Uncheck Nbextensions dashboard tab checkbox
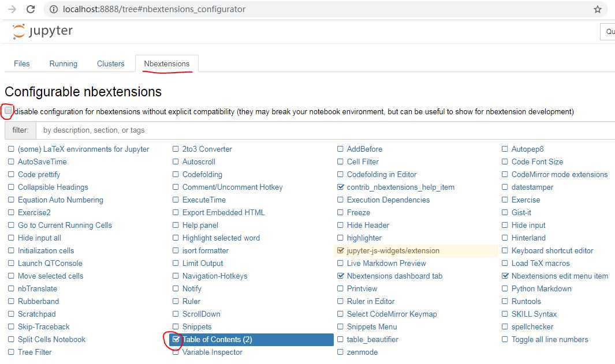Viewport: 615px width, 364px height. point(341,276)
